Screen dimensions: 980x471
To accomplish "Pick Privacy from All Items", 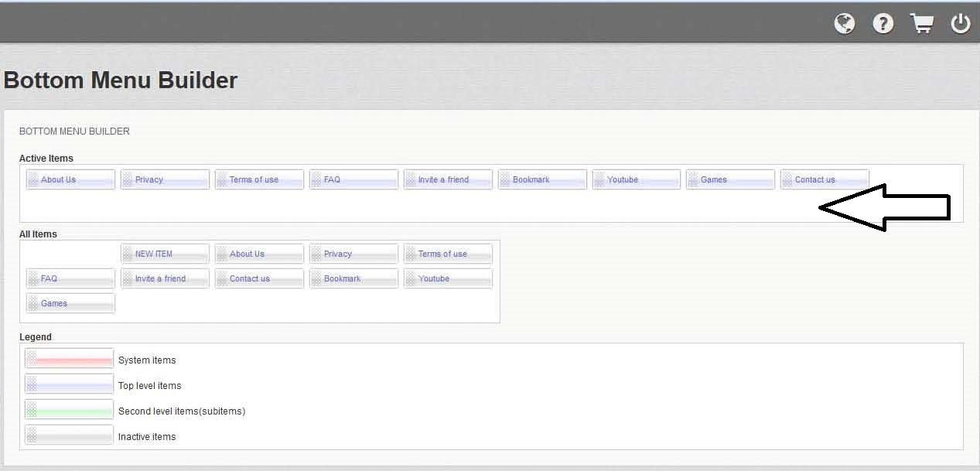I will click(x=353, y=254).
